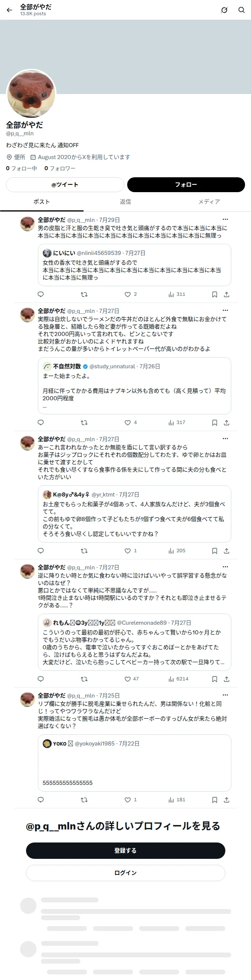Open more options on the 7月29日 post
Viewport: 251px width, 980px height.
point(225,220)
